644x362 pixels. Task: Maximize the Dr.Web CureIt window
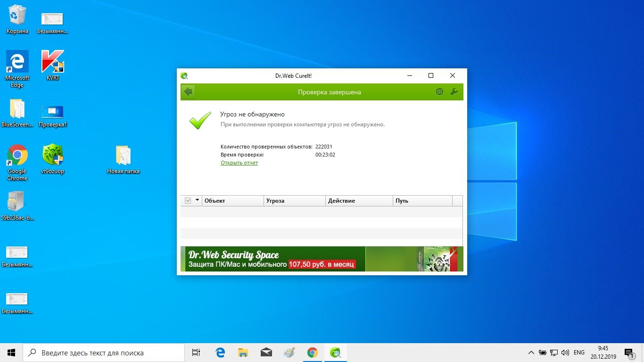pos(430,75)
